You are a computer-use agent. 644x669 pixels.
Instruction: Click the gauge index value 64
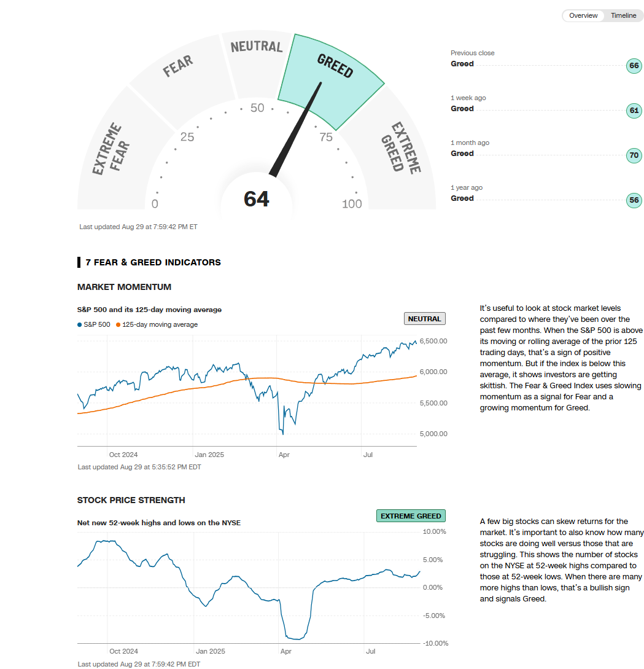tap(257, 199)
